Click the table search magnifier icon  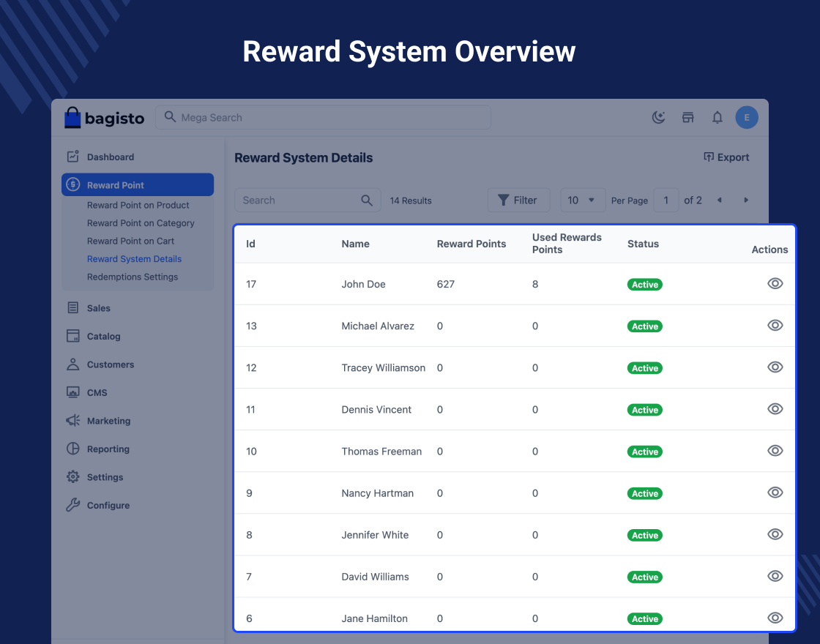click(x=367, y=201)
